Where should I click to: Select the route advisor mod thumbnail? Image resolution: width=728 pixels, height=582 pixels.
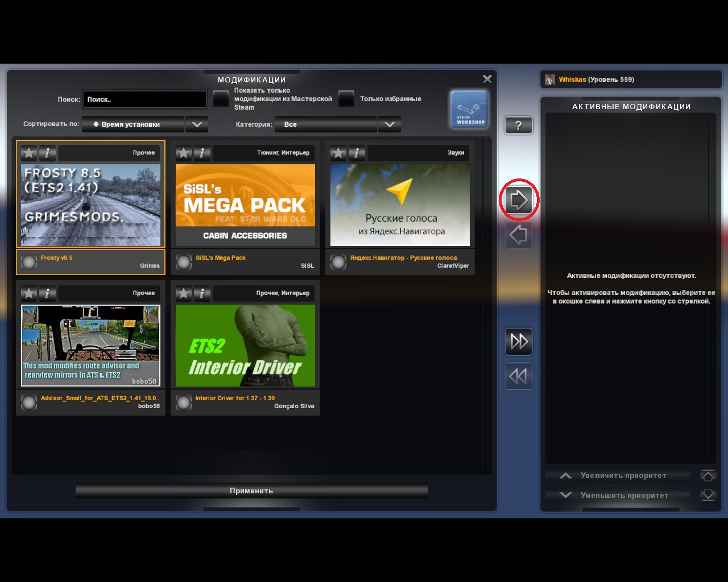tap(91, 346)
